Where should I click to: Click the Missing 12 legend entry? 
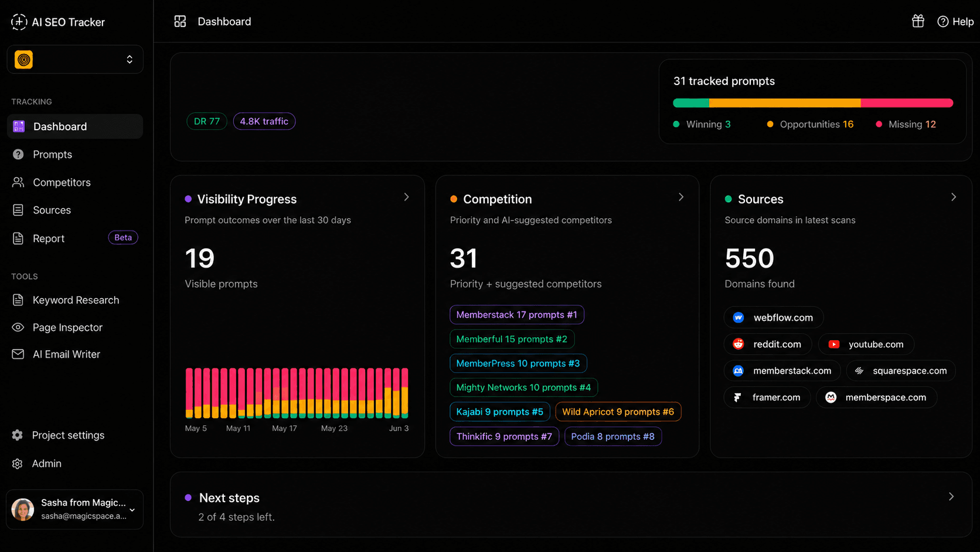tap(906, 124)
